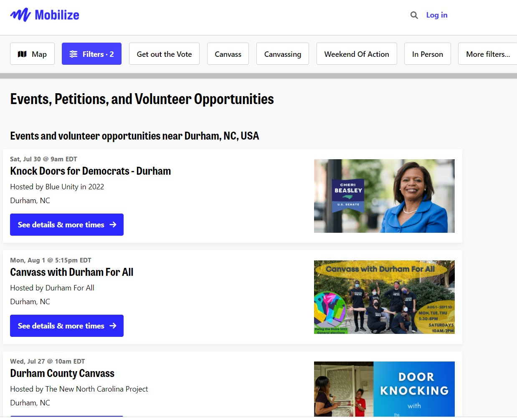517x420 pixels.
Task: Toggle the In Person filter chip
Action: click(x=428, y=54)
